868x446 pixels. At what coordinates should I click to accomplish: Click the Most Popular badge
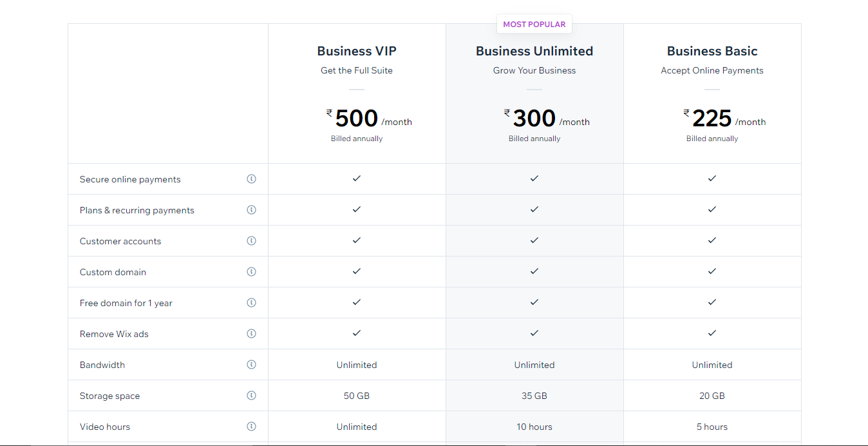[534, 24]
